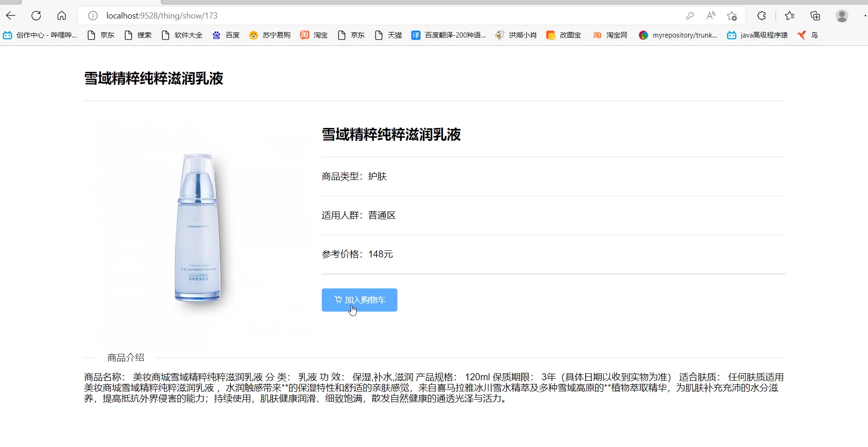This screenshot has width=868, height=447.
Task: Select the 适用人群：普通区 line
Action: (359, 215)
